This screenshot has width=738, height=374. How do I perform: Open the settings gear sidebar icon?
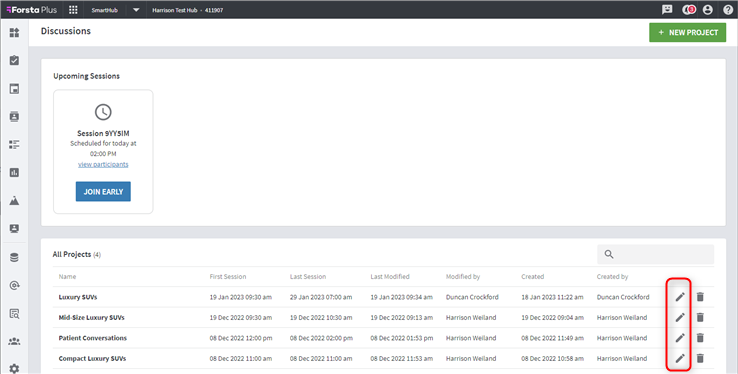click(x=15, y=368)
